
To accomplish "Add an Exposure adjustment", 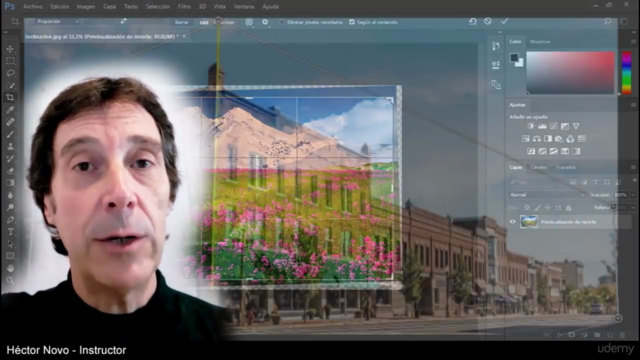I will click(x=565, y=126).
